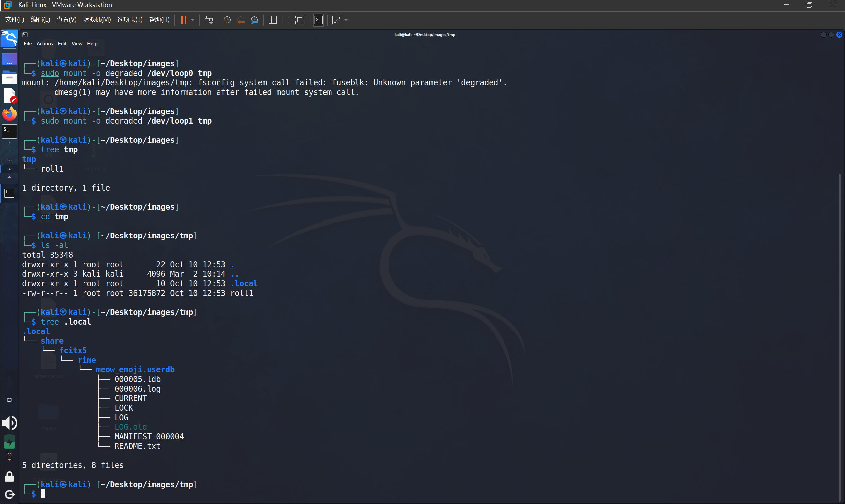Click the battery power manager icon
This screenshot has width=845, height=504.
point(9,441)
